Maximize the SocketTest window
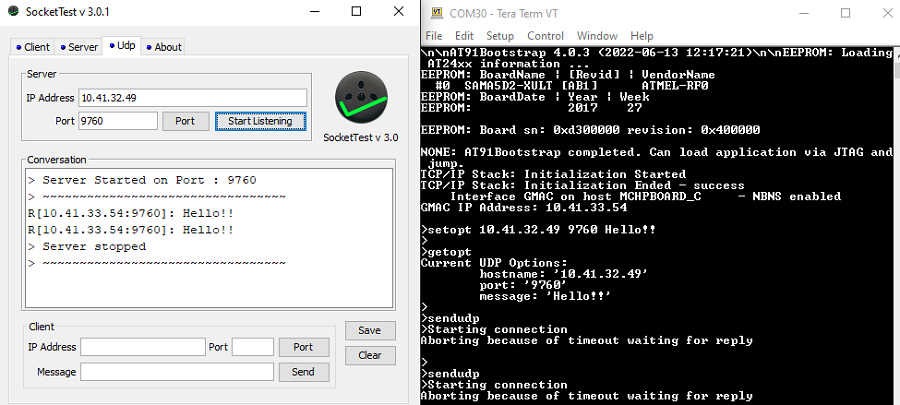 356,11
